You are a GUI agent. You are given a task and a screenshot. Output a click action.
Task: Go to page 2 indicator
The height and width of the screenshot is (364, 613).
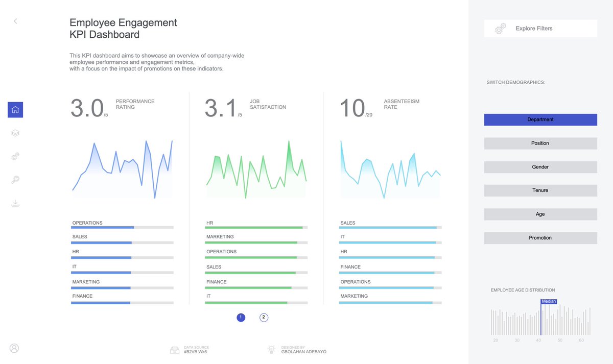coord(264,318)
